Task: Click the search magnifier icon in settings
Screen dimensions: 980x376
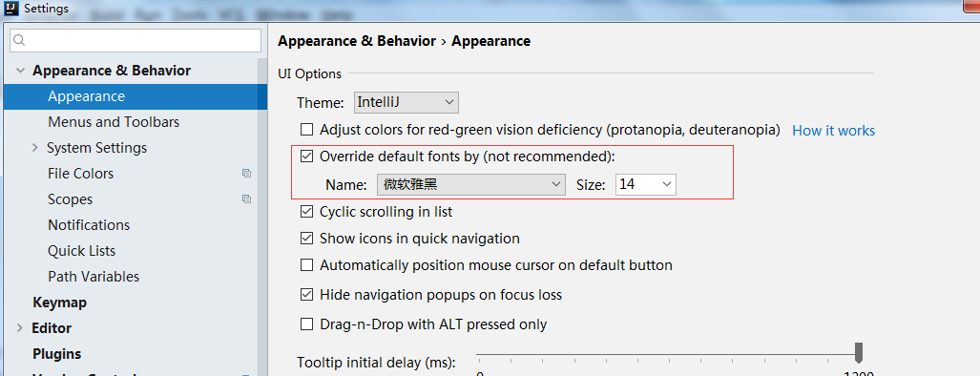Action: 19,41
